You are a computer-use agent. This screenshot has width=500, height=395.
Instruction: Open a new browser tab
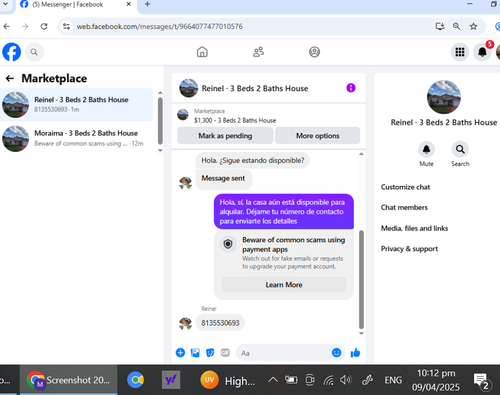[x=147, y=4]
